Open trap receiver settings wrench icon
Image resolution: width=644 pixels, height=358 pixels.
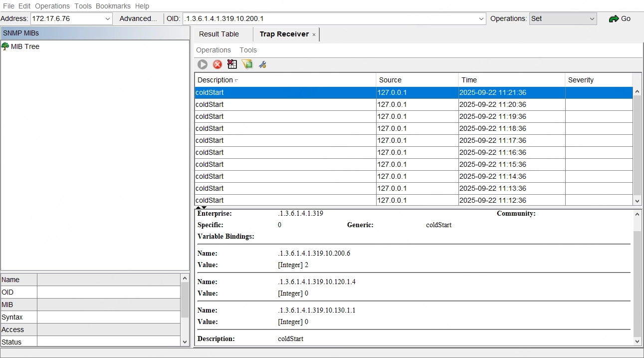click(x=262, y=64)
